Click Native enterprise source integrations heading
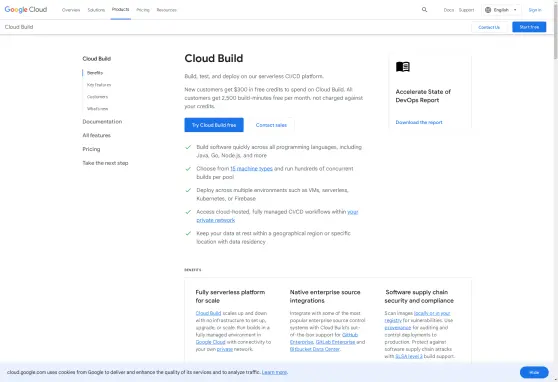558x382 pixels. (325, 297)
